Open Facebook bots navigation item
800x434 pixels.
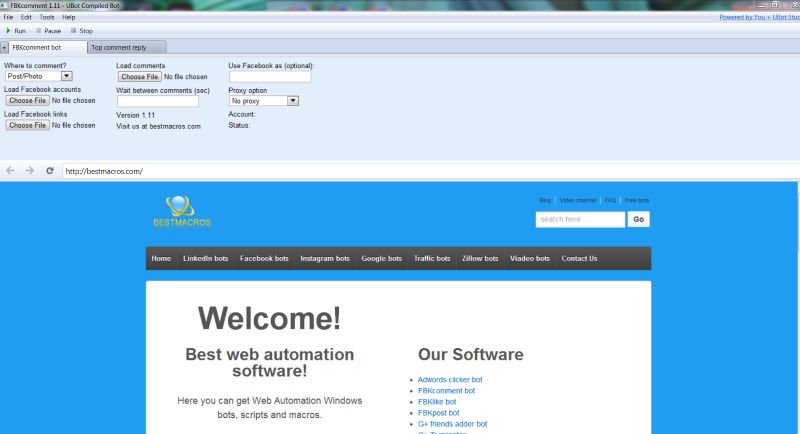point(264,259)
